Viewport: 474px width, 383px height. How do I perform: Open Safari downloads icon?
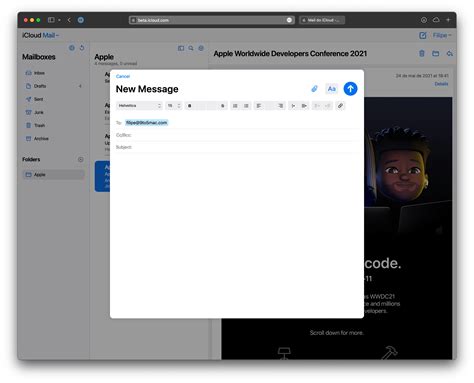(x=424, y=20)
